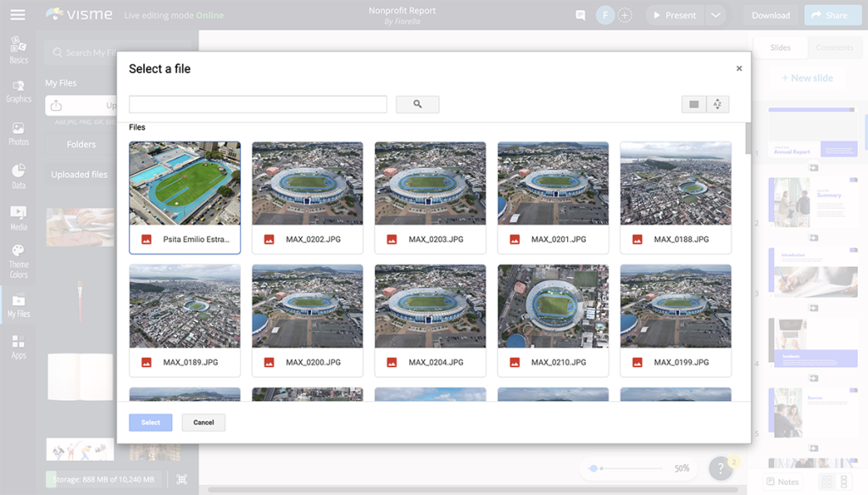Toggle grid view in the file picker
Screen dimensions: 868x495
coord(693,103)
